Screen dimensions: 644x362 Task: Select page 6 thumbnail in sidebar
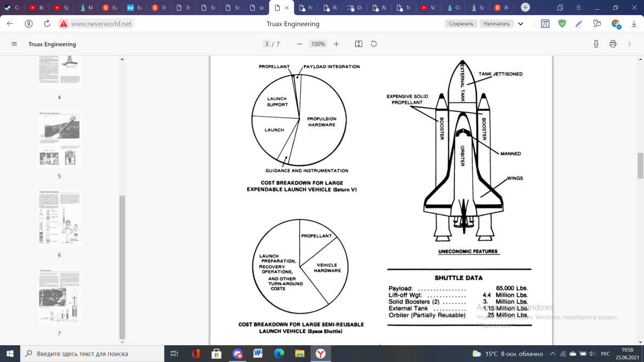pyautogui.click(x=59, y=218)
